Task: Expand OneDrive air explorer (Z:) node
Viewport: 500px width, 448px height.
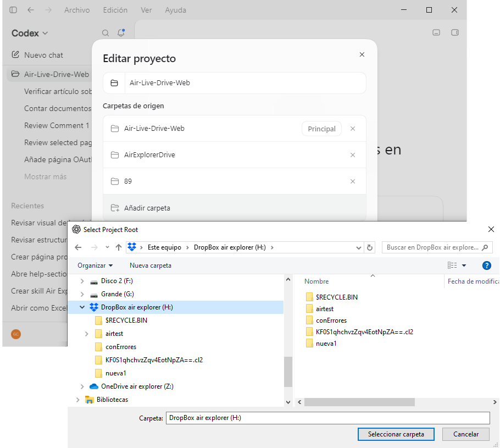Action: point(82,386)
